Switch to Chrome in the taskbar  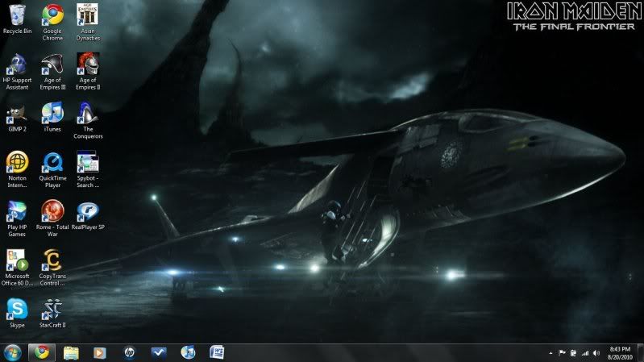pyautogui.click(x=41, y=352)
